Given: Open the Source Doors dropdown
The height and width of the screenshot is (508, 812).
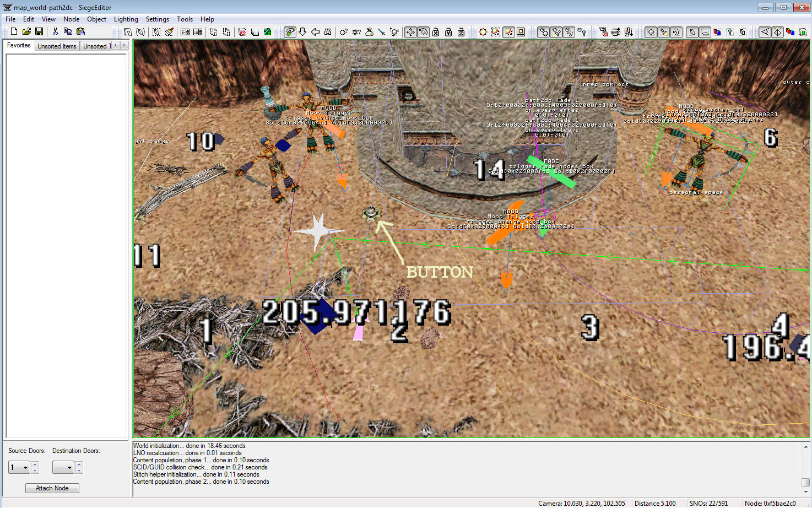Looking at the screenshot, I should pos(19,468).
